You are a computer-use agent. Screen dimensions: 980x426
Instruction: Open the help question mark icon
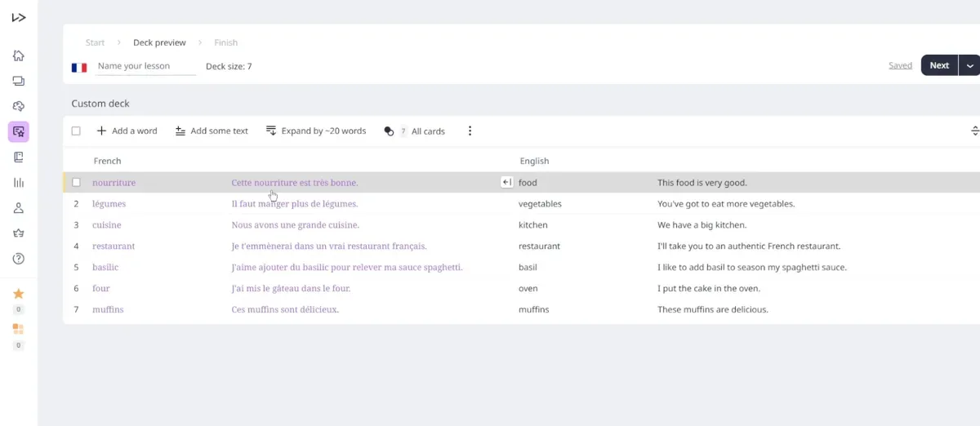click(19, 259)
